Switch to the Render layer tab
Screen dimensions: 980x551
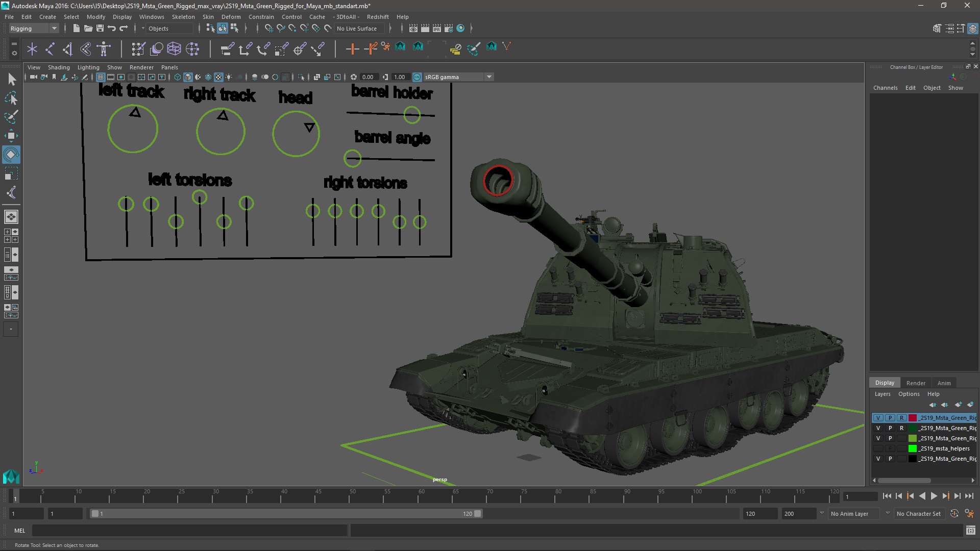point(916,383)
